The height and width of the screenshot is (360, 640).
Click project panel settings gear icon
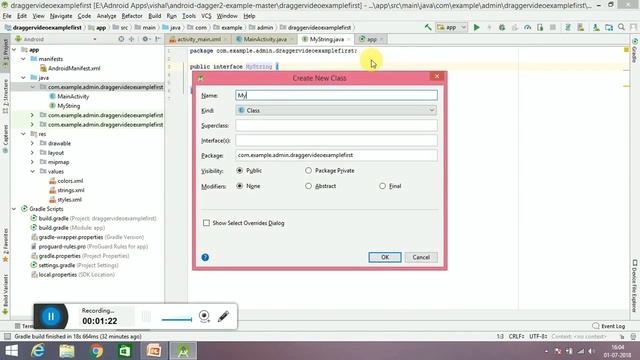[145, 39]
